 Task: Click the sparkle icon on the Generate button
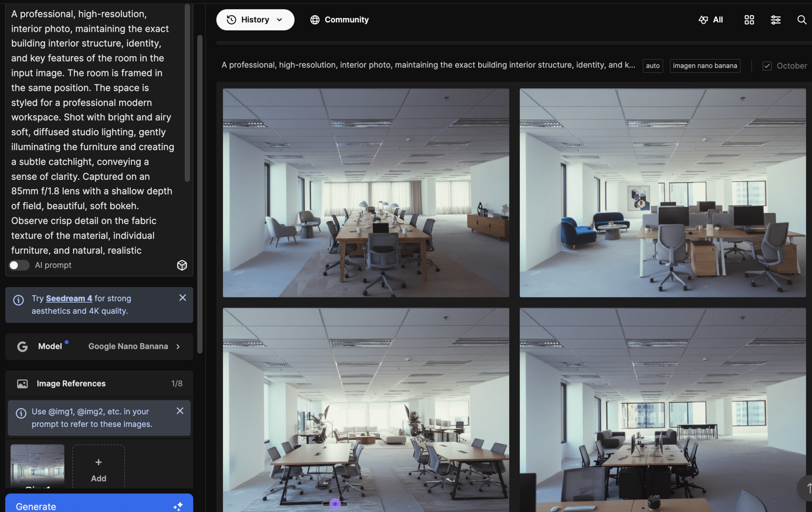click(x=178, y=506)
